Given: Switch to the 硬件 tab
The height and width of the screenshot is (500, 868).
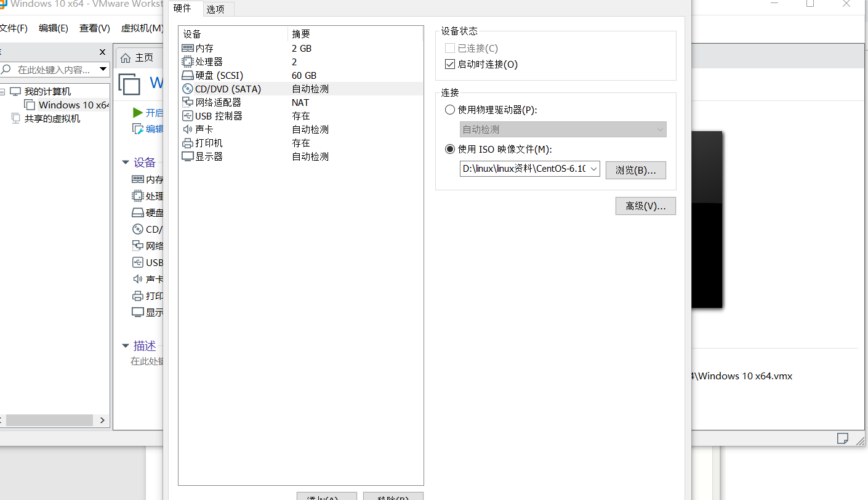Looking at the screenshot, I should coord(183,9).
